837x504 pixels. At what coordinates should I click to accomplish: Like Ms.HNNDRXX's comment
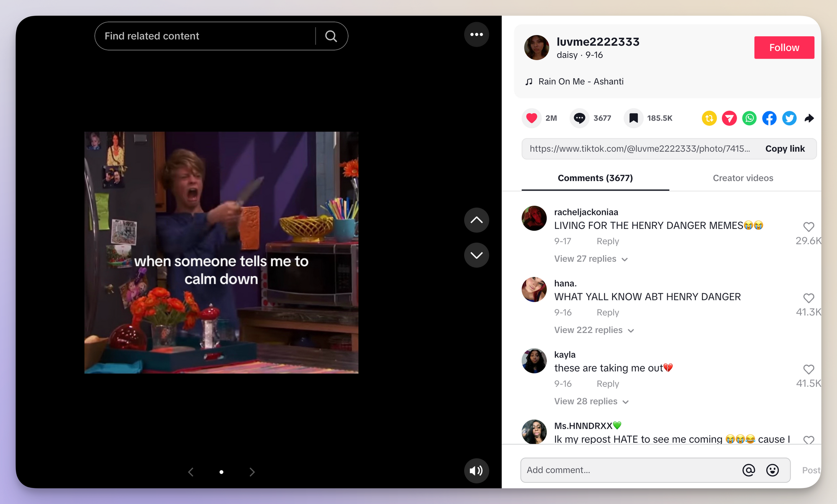(809, 440)
